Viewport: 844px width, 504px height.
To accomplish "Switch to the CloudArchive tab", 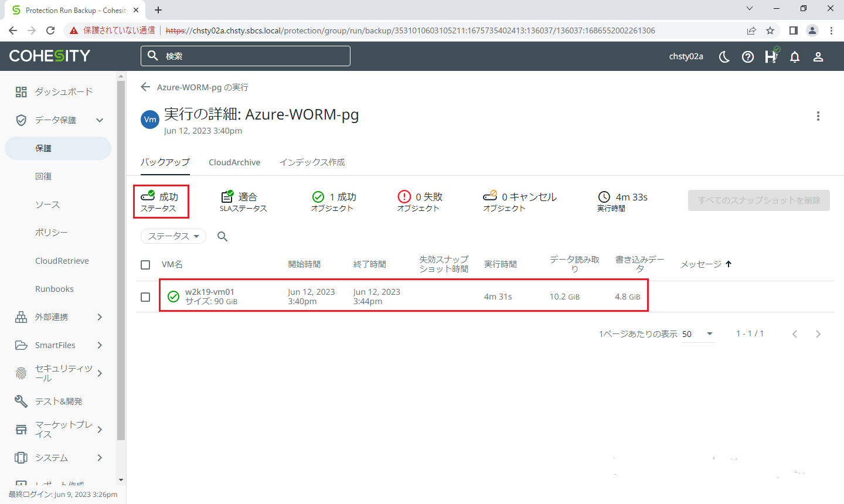I will (234, 162).
